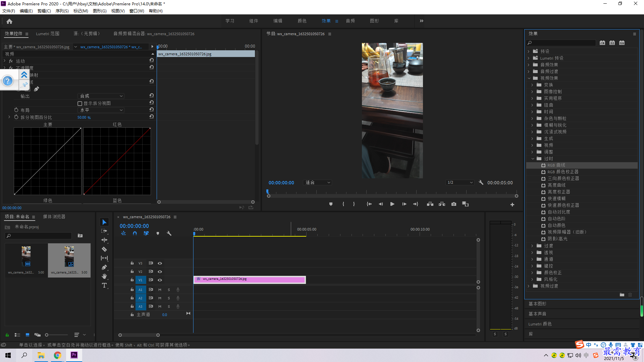This screenshot has width=644, height=362.
Task: Select the RGB 颜色校正器 effect
Action: tap(563, 172)
